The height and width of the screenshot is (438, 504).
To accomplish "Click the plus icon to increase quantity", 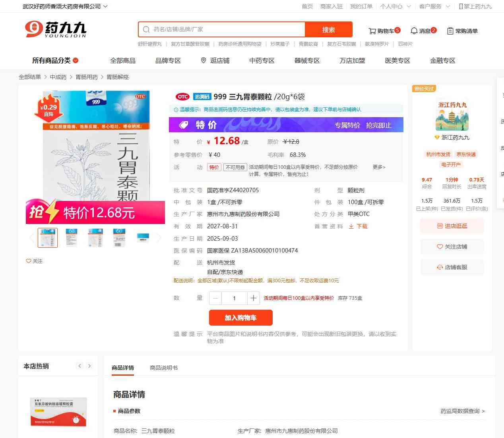I will pyautogui.click(x=253, y=298).
